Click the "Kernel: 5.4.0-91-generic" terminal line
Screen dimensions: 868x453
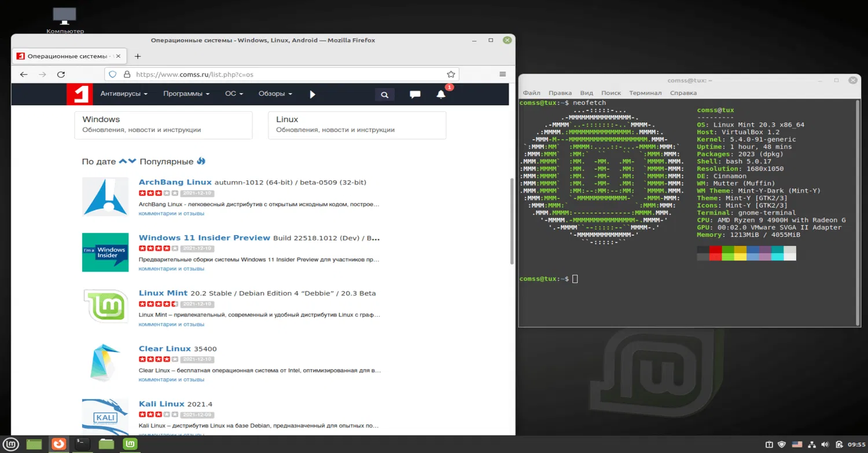pyautogui.click(x=746, y=140)
